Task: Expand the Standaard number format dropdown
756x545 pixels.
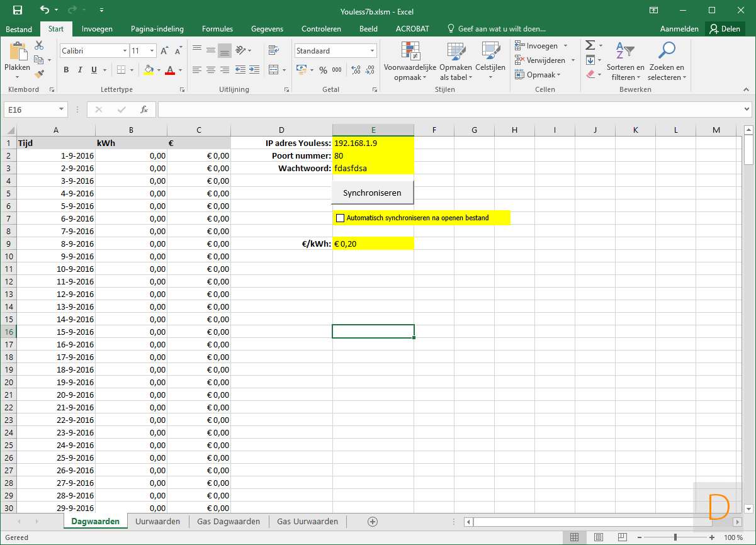Action: click(372, 51)
